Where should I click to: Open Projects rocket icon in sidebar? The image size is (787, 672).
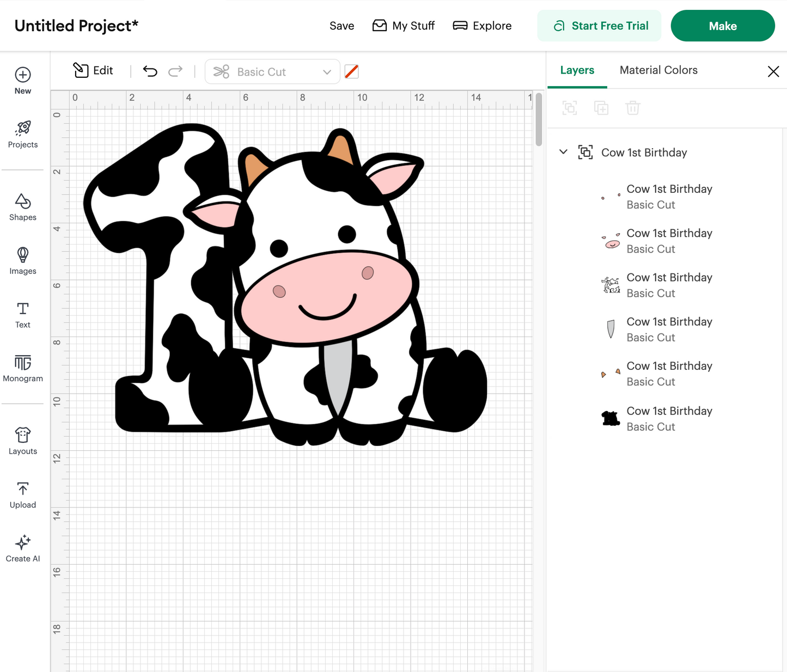tap(23, 128)
